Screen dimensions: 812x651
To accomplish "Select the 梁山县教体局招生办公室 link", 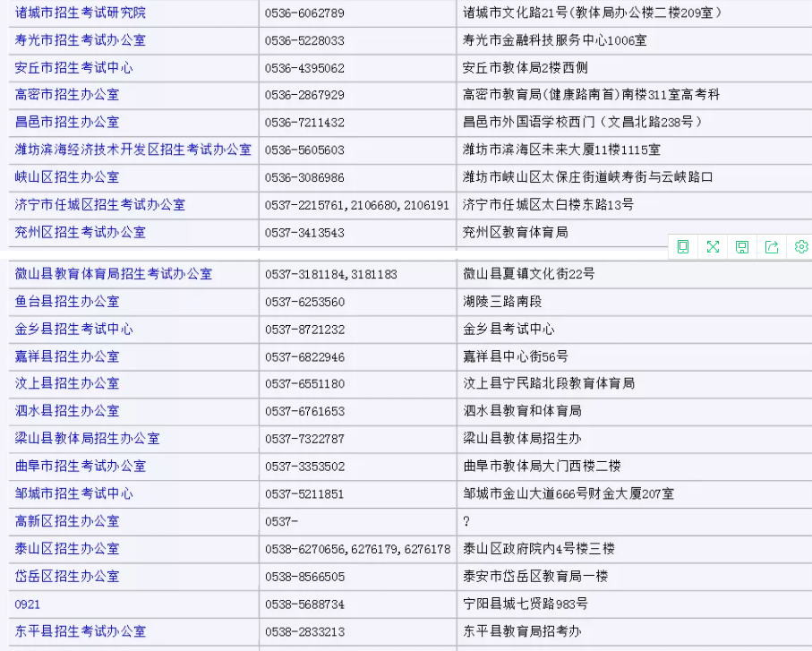I will (x=88, y=439).
